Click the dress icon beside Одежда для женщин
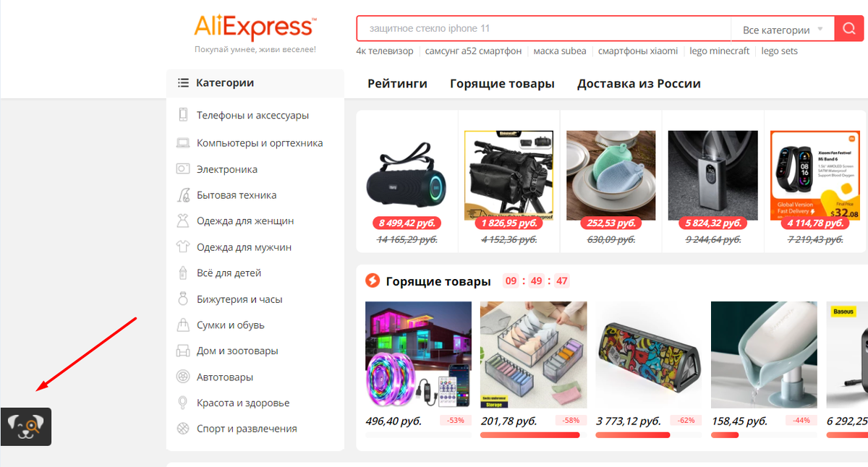This screenshot has width=868, height=467. coord(183,221)
